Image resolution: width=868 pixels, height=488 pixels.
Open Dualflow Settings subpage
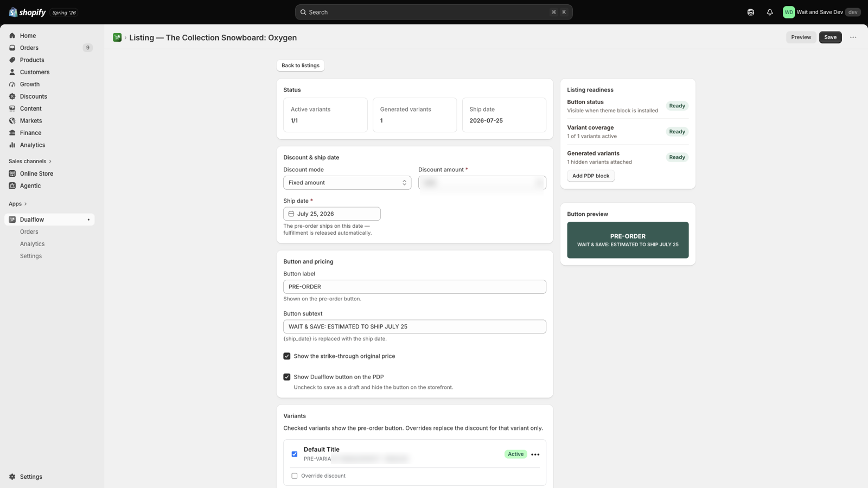click(31, 256)
